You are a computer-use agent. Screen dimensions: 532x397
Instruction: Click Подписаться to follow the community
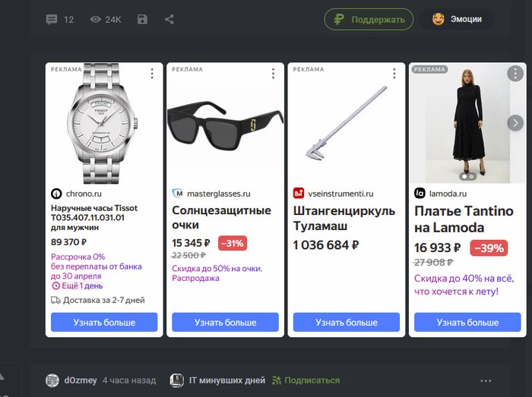[x=312, y=380]
